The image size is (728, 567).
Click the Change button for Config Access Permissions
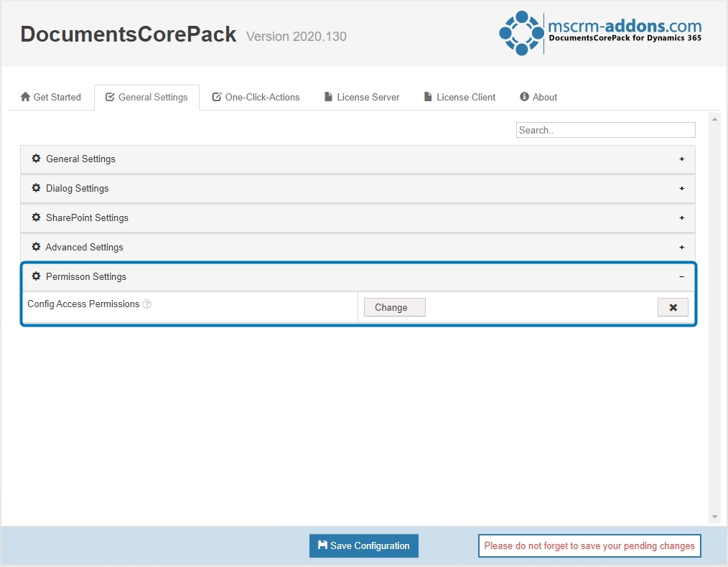coord(395,307)
